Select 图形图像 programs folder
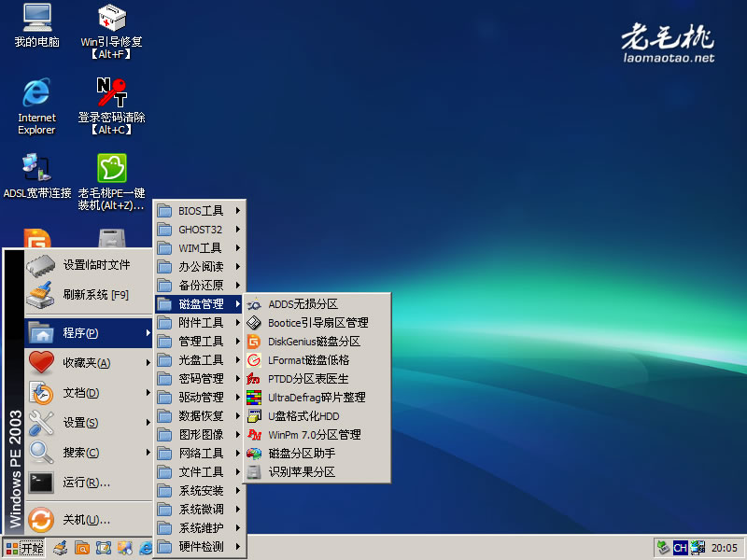 200,435
